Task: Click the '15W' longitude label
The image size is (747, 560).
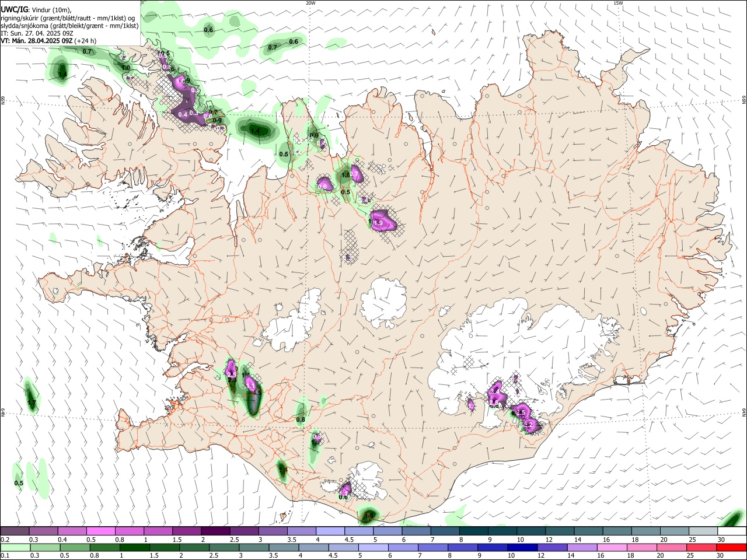Action: pos(618,3)
